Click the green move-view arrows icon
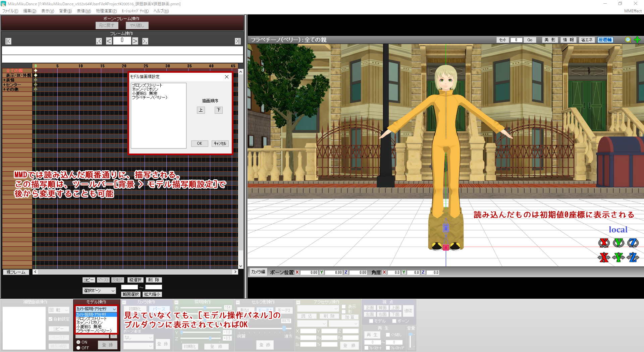Viewport: 644px width, 352px height. click(x=637, y=40)
